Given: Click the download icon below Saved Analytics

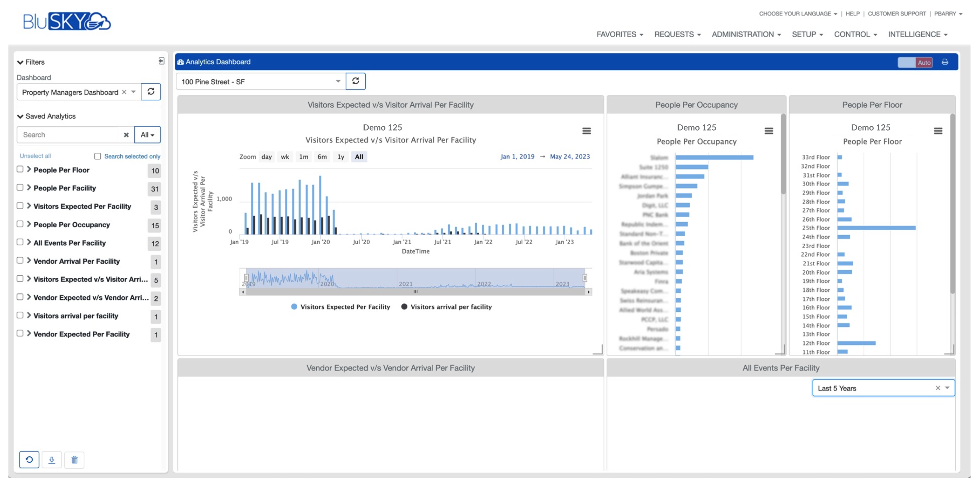Looking at the screenshot, I should coord(52,460).
